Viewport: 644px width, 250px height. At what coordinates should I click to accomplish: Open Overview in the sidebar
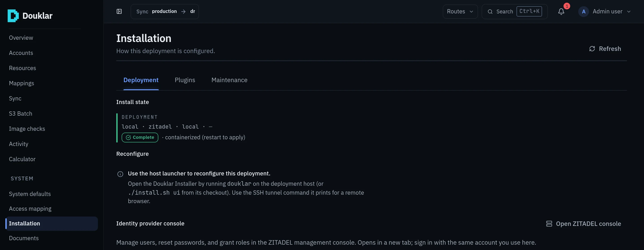[21, 38]
